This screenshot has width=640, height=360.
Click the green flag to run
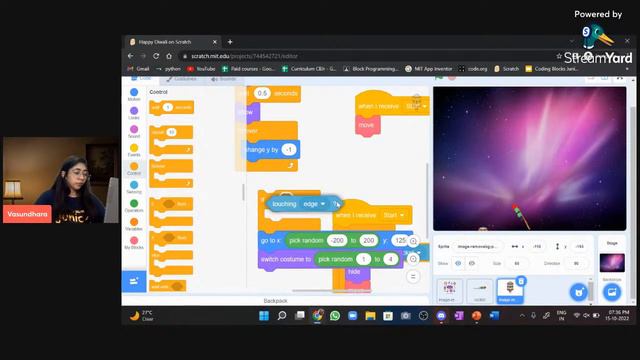tap(439, 78)
